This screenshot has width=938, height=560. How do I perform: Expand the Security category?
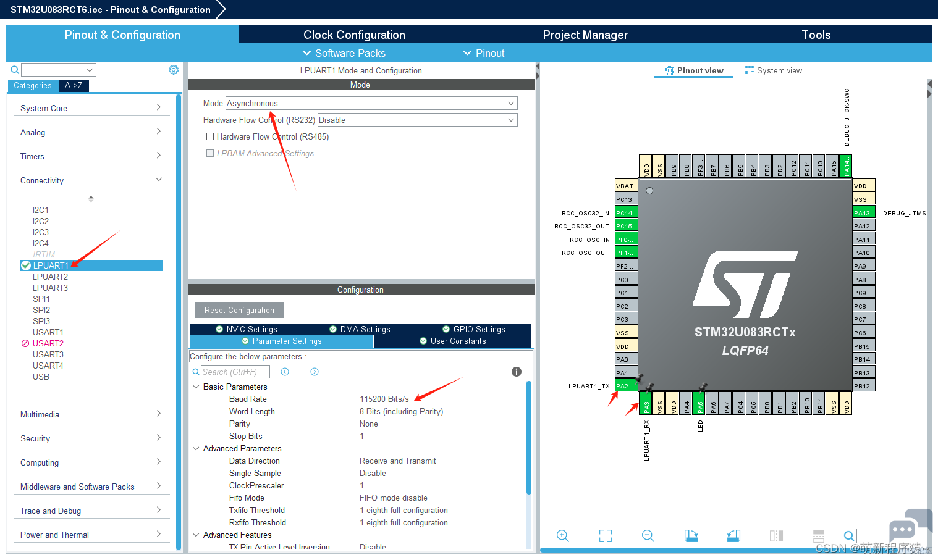click(91, 438)
